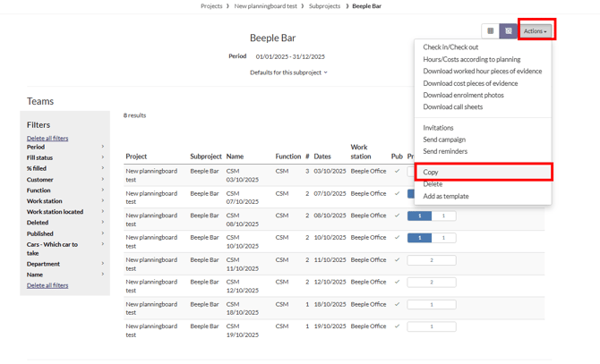Click the published checkmark for 19/10/2025 row
The image size is (600, 364).
coord(397,326)
